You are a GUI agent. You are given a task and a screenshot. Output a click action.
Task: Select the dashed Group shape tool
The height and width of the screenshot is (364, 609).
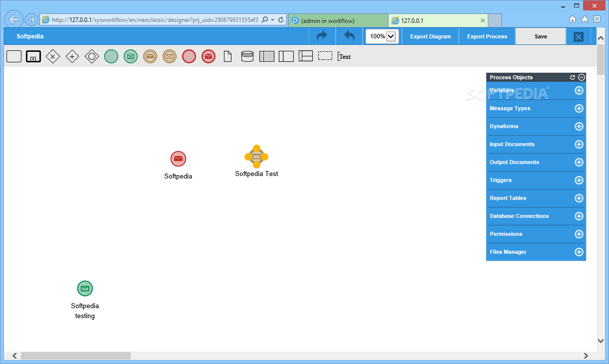pyautogui.click(x=325, y=56)
